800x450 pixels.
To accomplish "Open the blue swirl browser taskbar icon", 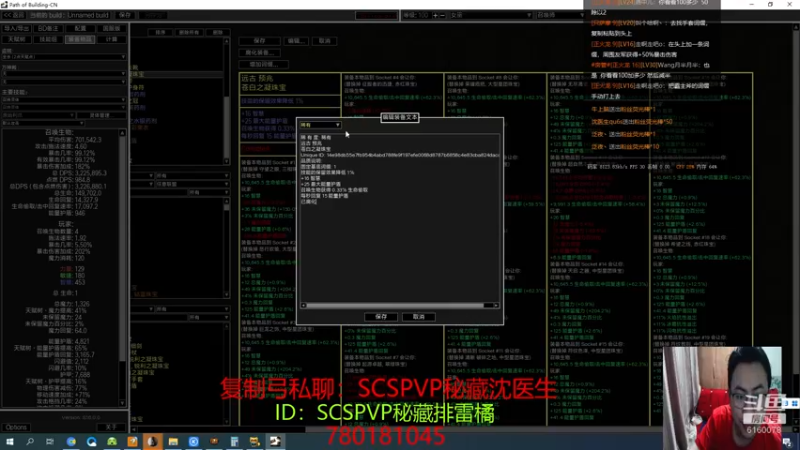I will pyautogui.click(x=91, y=441).
